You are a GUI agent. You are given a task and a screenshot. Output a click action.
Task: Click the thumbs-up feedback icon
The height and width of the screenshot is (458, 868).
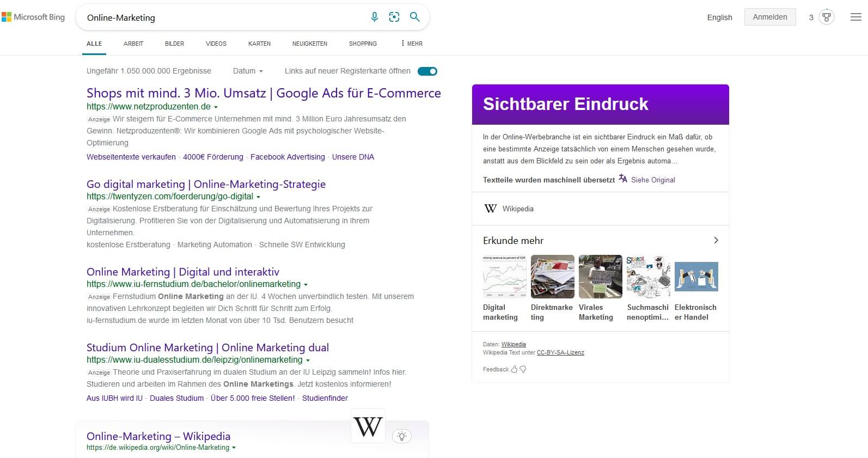tap(514, 369)
